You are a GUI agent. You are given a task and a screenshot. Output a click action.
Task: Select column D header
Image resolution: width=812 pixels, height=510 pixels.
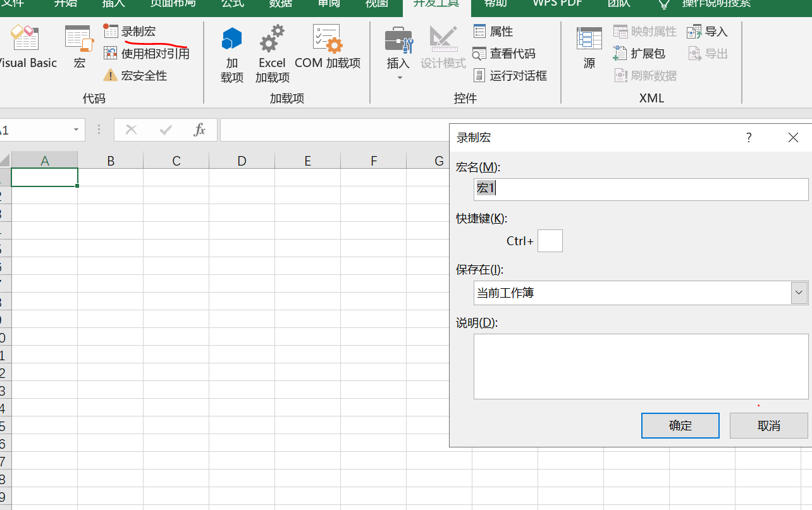pos(242,161)
